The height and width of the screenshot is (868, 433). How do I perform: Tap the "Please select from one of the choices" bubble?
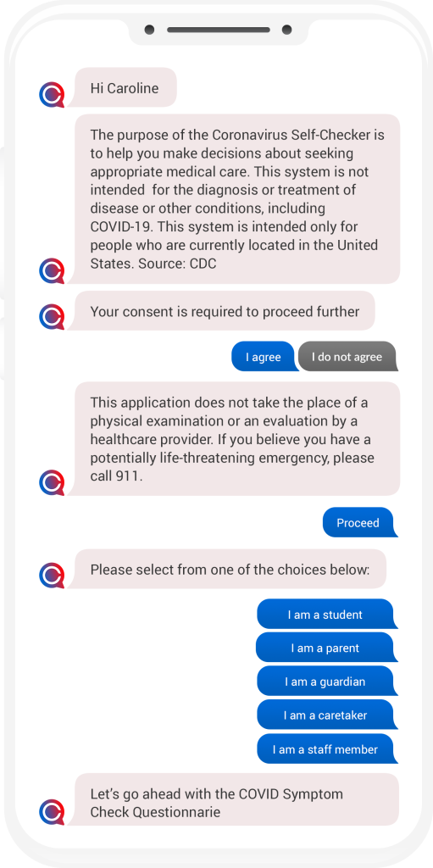point(230,569)
